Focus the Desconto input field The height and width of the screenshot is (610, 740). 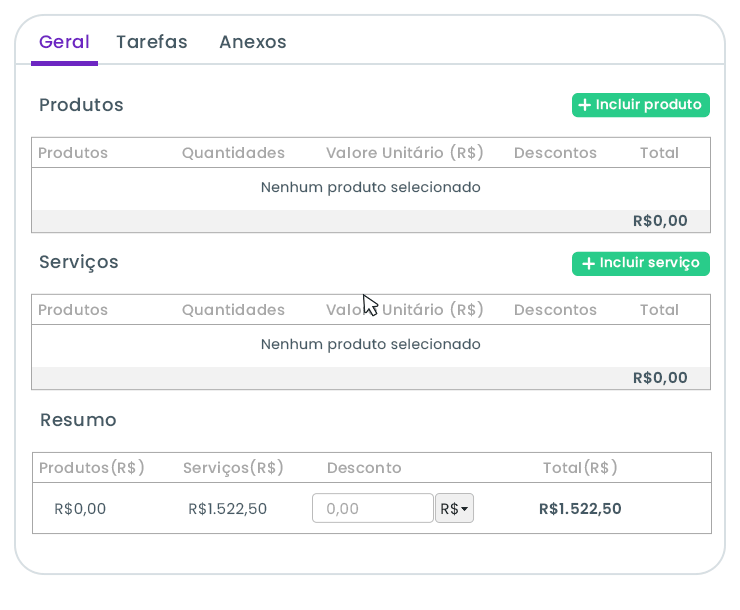372,509
